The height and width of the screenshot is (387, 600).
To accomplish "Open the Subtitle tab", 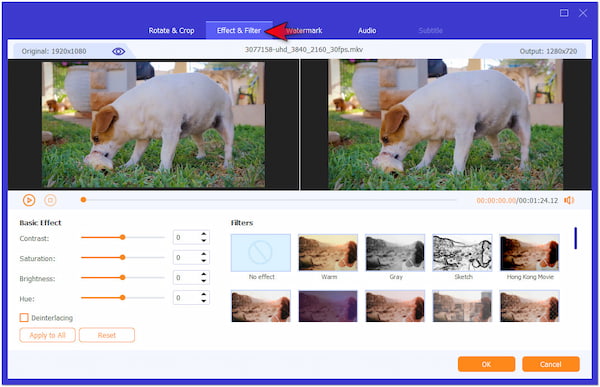I will click(x=430, y=31).
